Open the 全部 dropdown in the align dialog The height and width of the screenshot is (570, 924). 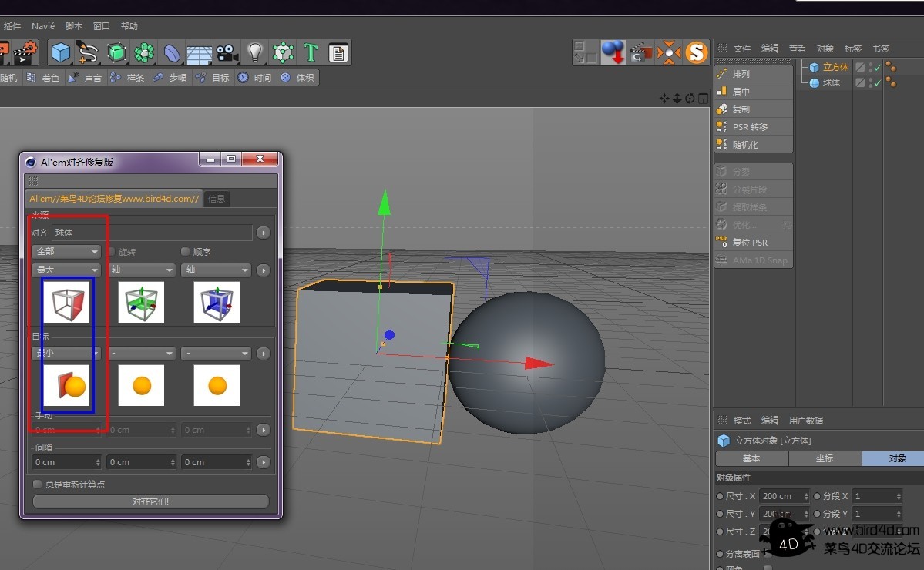66,252
